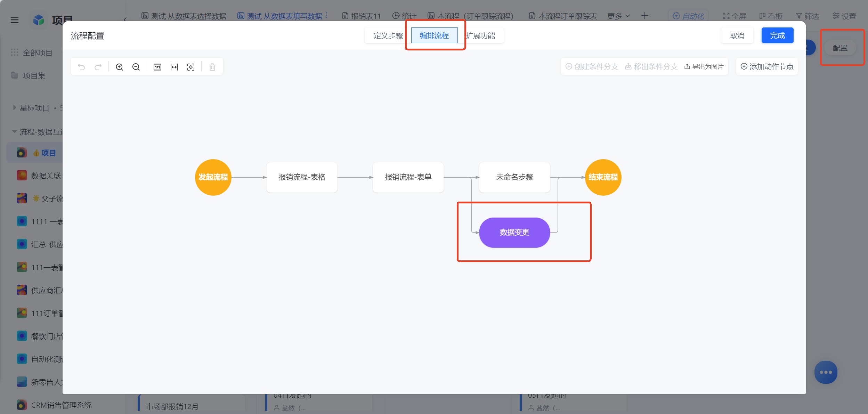868x414 pixels.
Task: Select the 编排流程 tab
Action: tap(434, 35)
